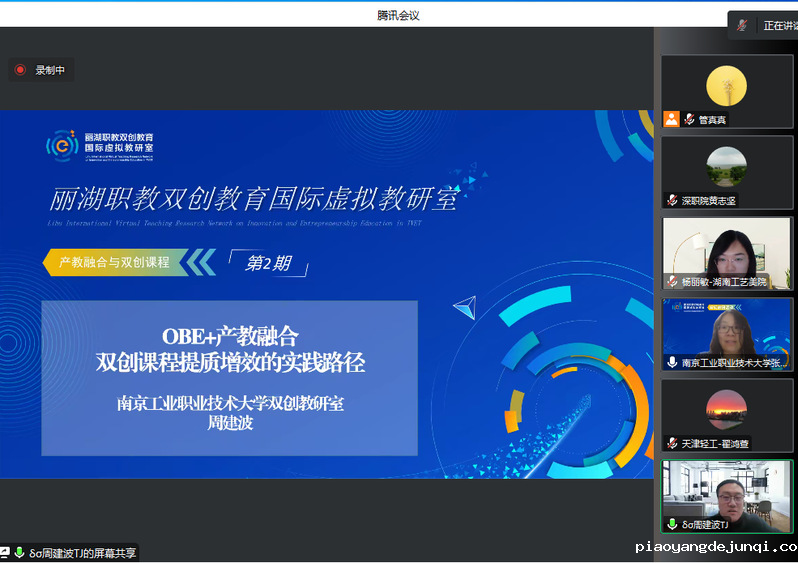Screen dimensions: 798x563
Task: Click the 正在讲话 speaking indicator
Action: [780, 25]
